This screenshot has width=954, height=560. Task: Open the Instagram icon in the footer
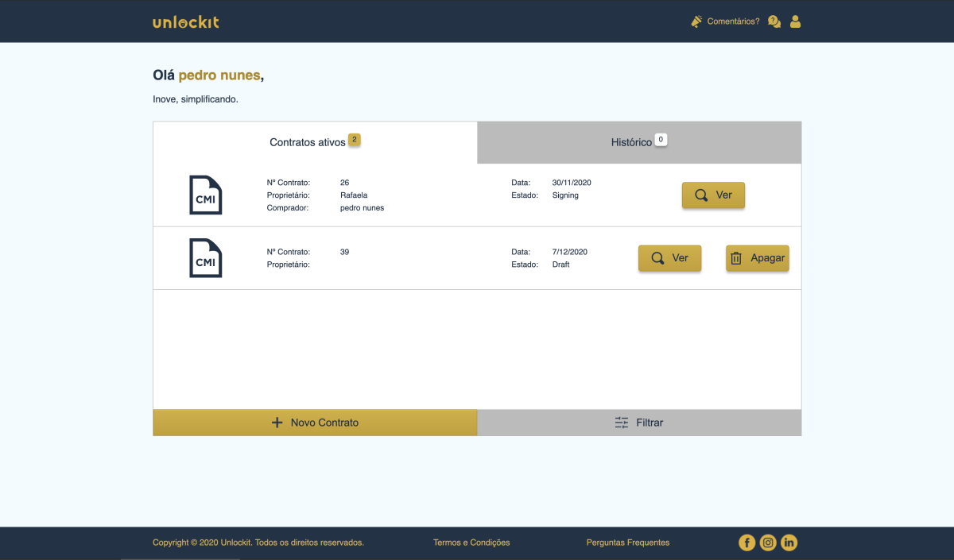pos(768,543)
